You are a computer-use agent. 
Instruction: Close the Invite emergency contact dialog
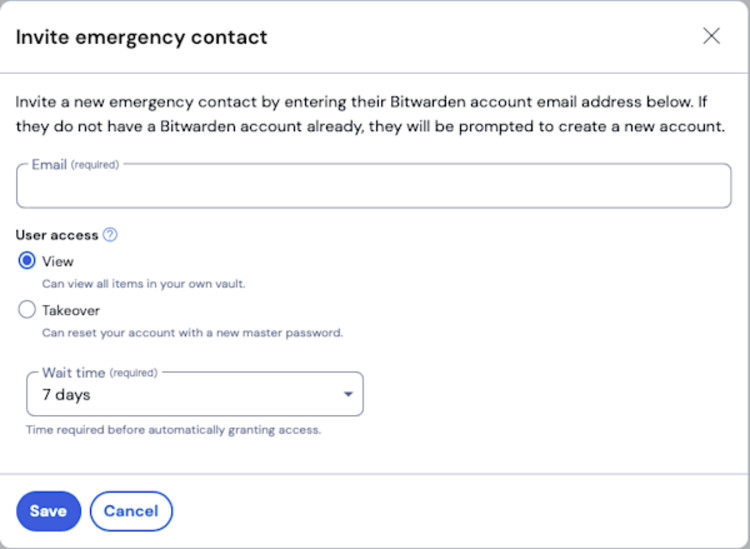(711, 37)
